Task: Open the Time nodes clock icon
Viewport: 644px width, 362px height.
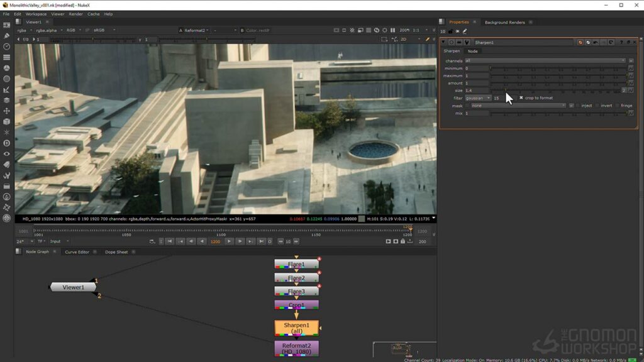Action: pos(6,47)
